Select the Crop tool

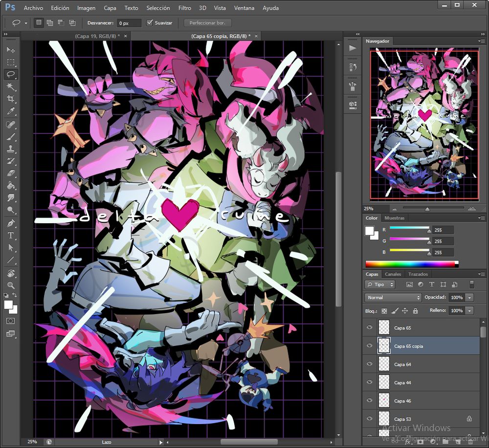point(11,99)
